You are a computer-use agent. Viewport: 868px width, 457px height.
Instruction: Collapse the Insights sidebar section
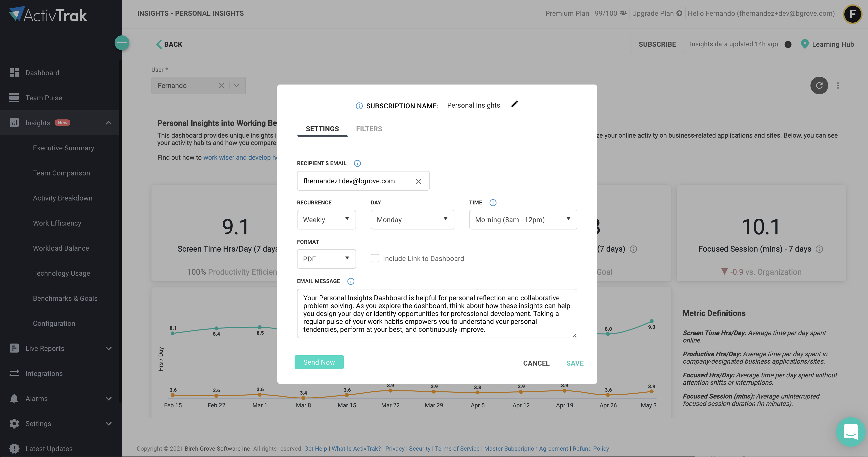108,123
